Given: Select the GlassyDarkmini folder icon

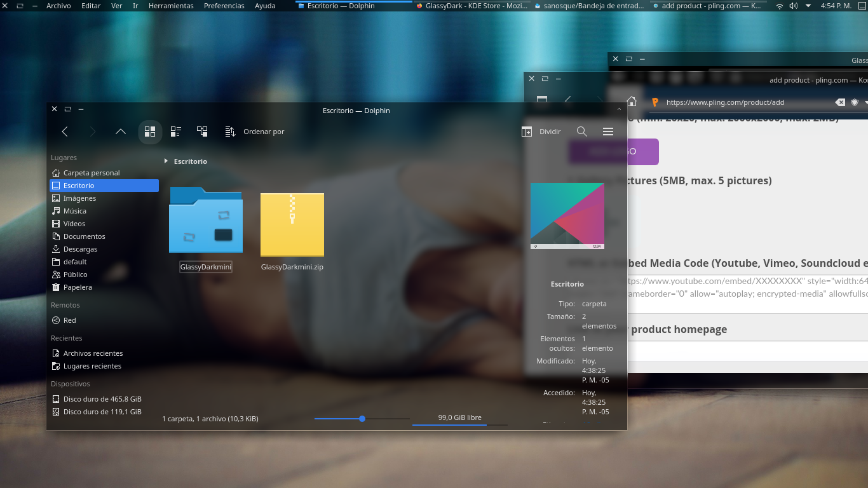Looking at the screenshot, I should (x=206, y=220).
